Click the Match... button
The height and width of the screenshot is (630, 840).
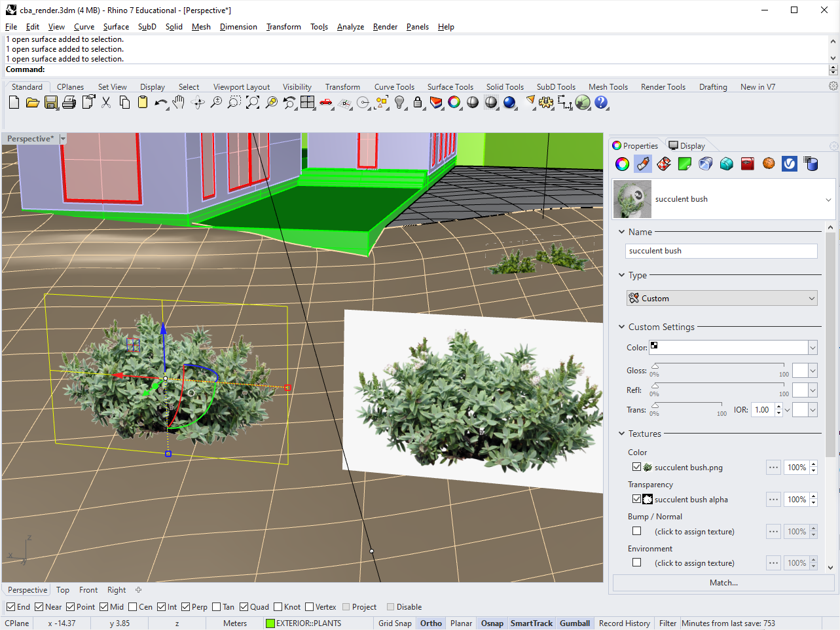point(723,583)
